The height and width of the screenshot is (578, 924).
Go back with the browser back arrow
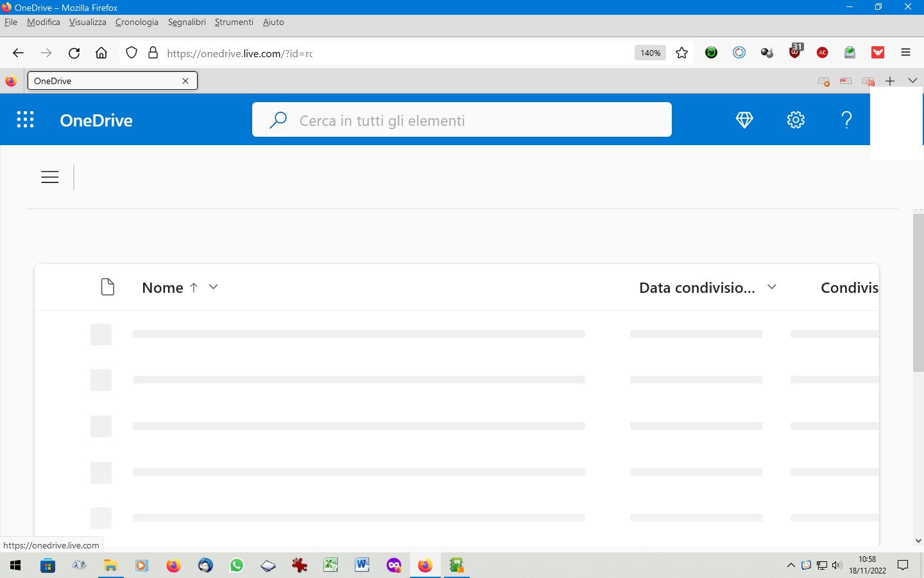(x=18, y=53)
